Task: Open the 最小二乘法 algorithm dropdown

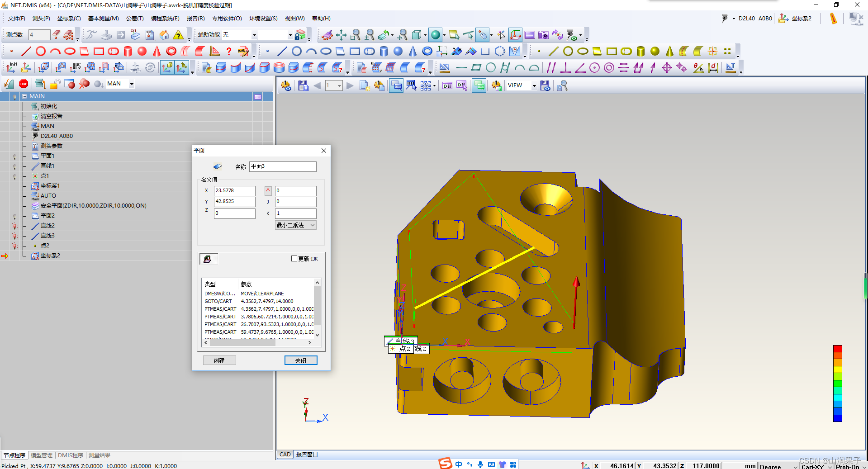Action: pos(296,225)
